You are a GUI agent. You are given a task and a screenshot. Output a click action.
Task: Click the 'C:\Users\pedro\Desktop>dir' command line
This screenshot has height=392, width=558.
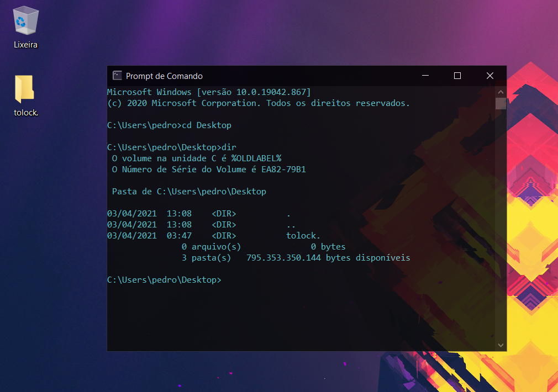[x=171, y=147]
